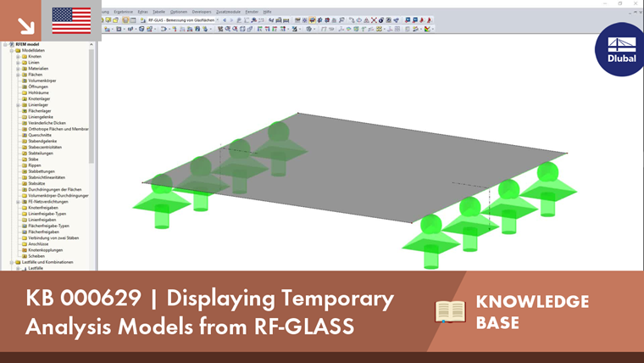Expand the Knoten tree node
The image size is (644, 363).
(x=18, y=57)
